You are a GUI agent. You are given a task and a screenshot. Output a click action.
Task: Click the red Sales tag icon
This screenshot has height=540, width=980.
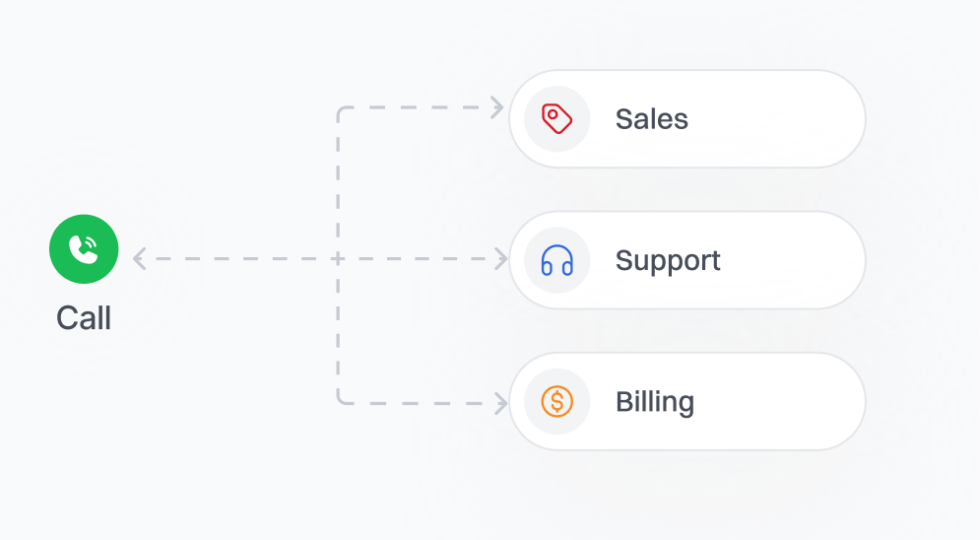pyautogui.click(x=556, y=119)
